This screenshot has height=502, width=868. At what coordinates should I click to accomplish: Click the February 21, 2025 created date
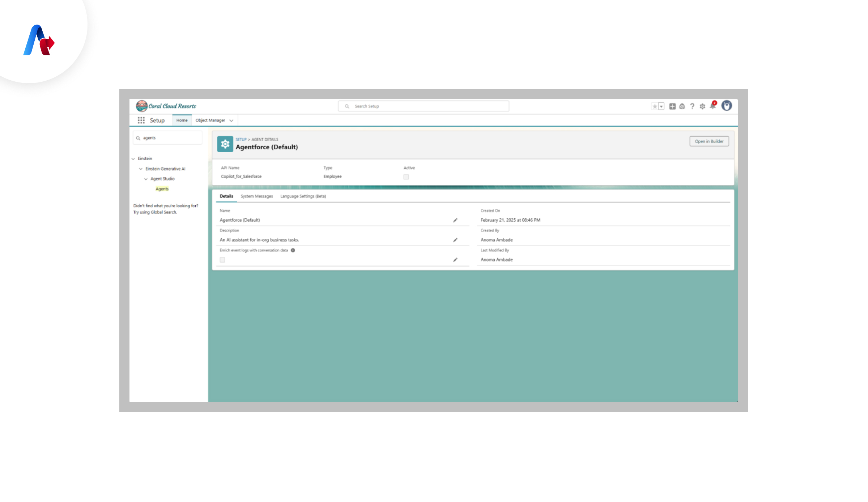pyautogui.click(x=510, y=220)
